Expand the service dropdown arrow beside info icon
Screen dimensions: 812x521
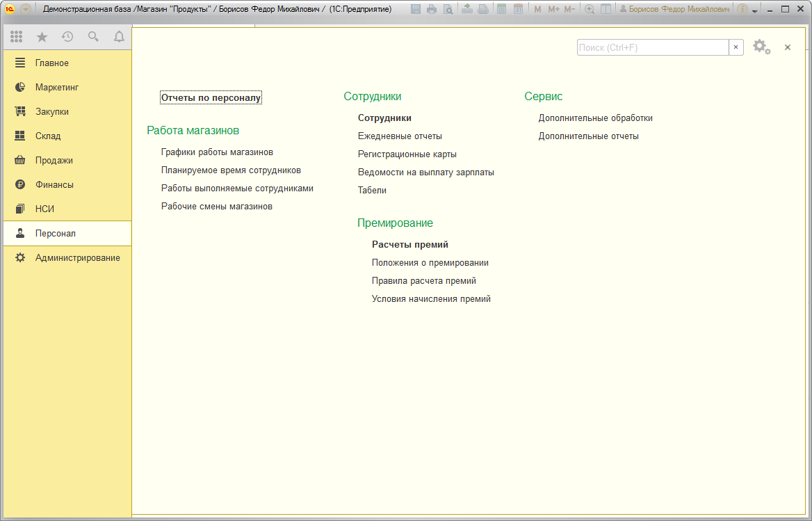[x=755, y=10]
